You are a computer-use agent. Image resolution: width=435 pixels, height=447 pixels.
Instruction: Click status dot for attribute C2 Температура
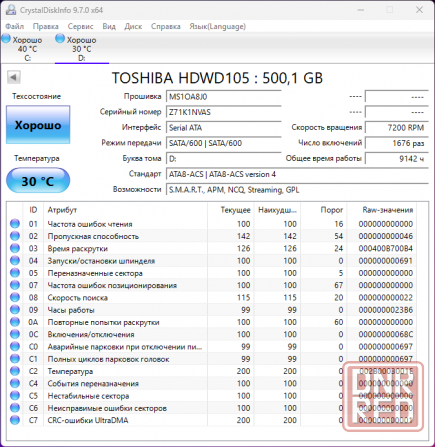[x=15, y=371]
